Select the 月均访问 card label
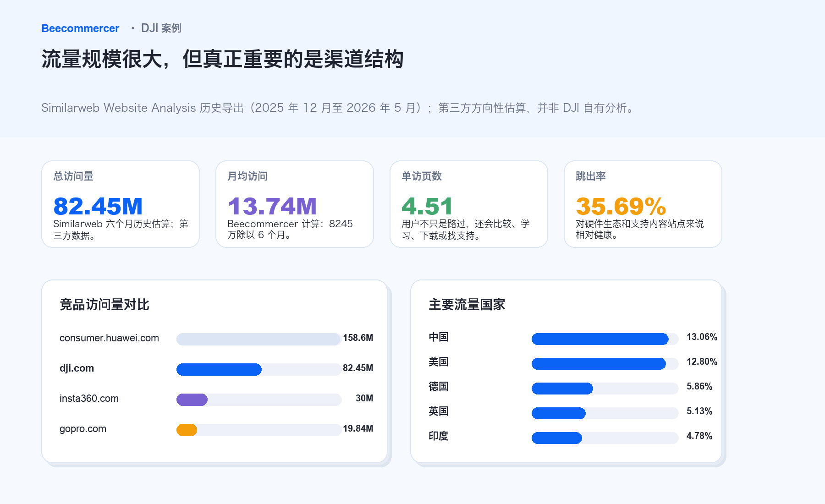This screenshot has height=504, width=825. click(247, 176)
